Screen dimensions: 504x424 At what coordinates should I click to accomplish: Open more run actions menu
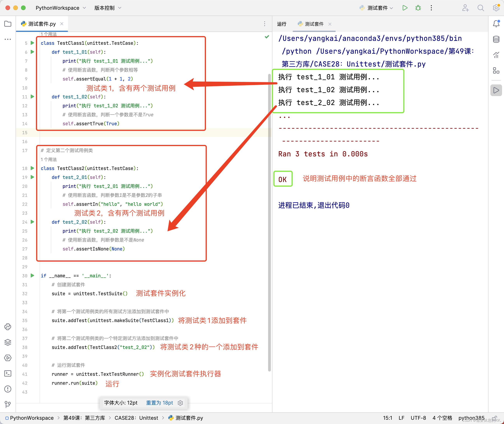tap(431, 8)
